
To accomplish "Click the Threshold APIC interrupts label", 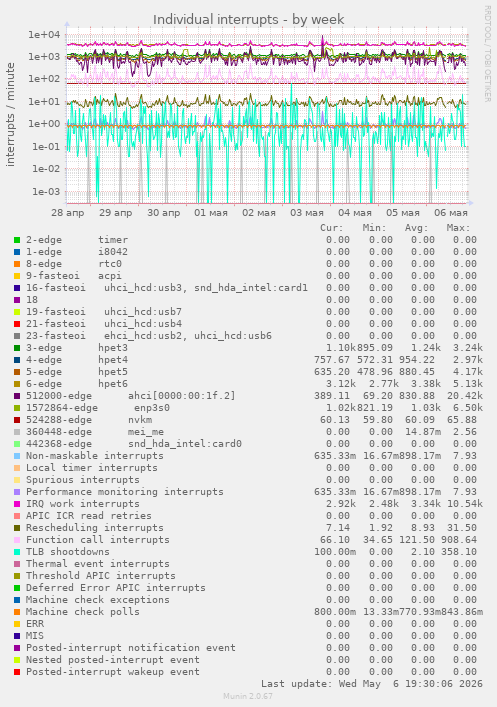I will (x=101, y=576).
